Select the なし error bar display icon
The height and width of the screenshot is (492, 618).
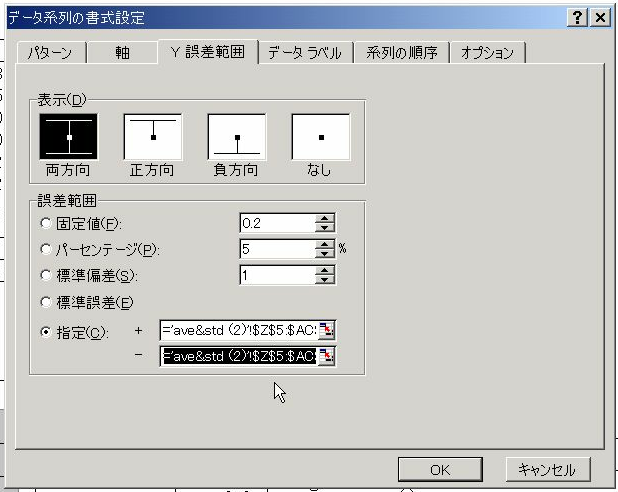pyautogui.click(x=320, y=137)
